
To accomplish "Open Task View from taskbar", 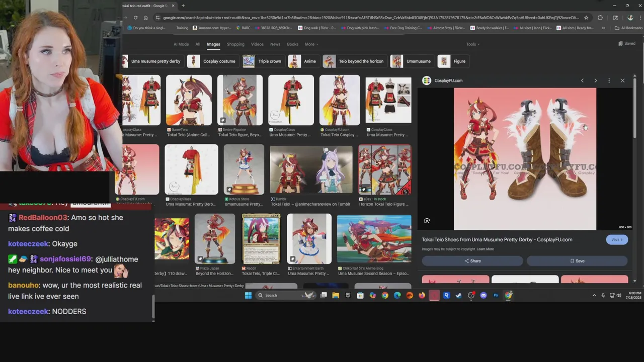I will coord(324,295).
